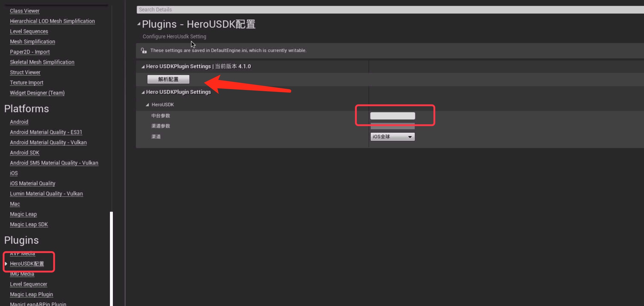
Task: Open the Class Viewer settings page
Action: point(25,11)
